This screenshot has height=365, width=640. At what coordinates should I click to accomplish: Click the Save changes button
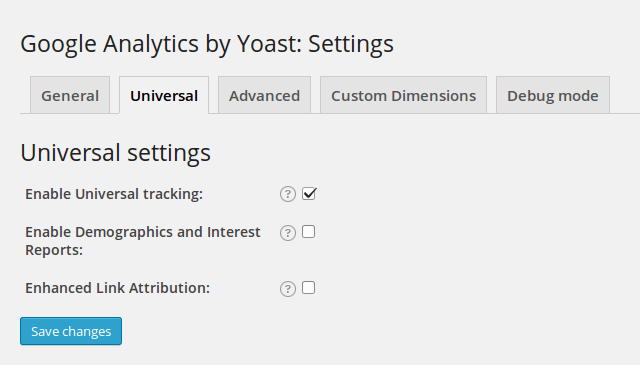click(71, 331)
